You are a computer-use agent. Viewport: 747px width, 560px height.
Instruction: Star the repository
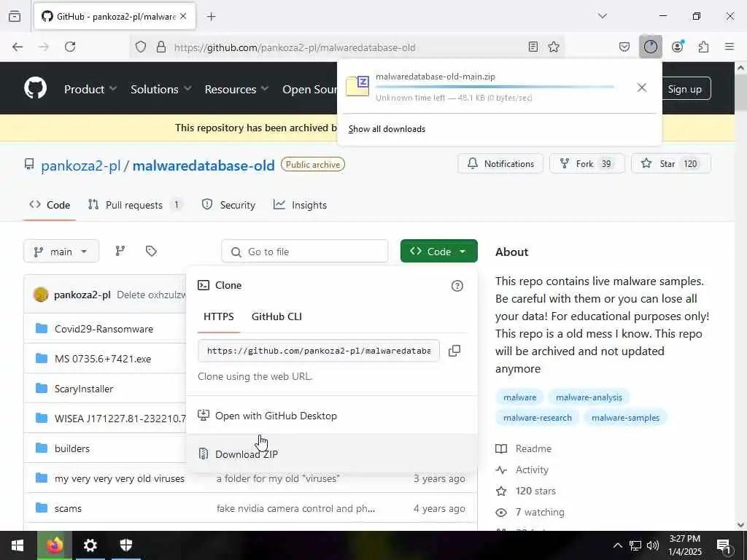tap(671, 164)
